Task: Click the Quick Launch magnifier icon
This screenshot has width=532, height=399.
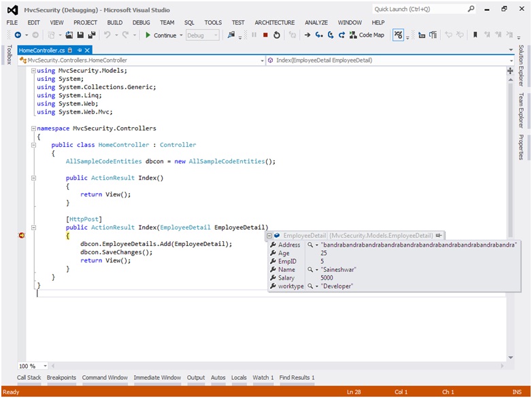Action: click(471, 9)
